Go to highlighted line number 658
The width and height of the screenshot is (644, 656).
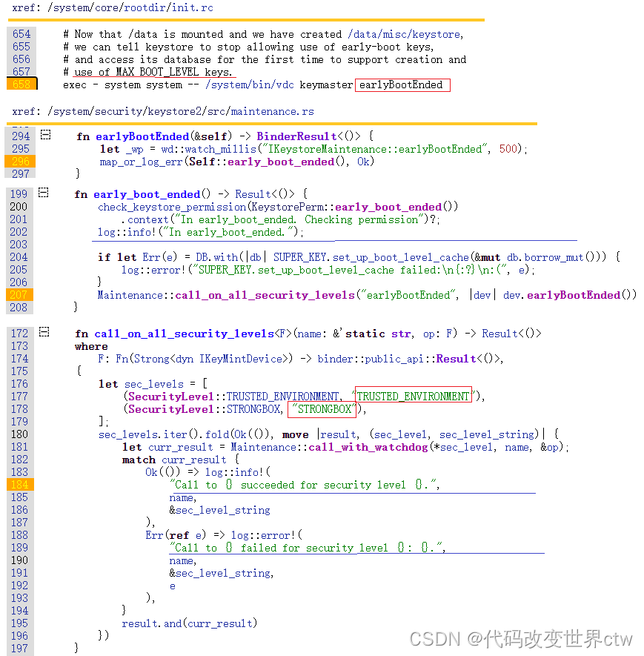click(x=21, y=84)
